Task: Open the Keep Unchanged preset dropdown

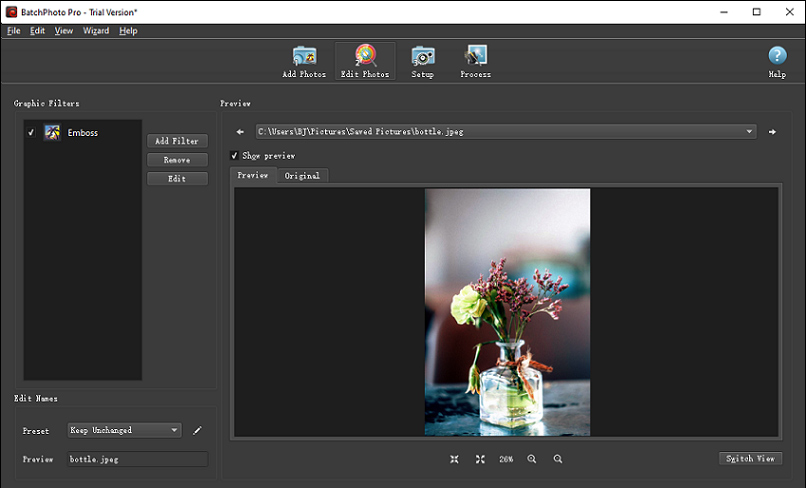Action: [124, 430]
